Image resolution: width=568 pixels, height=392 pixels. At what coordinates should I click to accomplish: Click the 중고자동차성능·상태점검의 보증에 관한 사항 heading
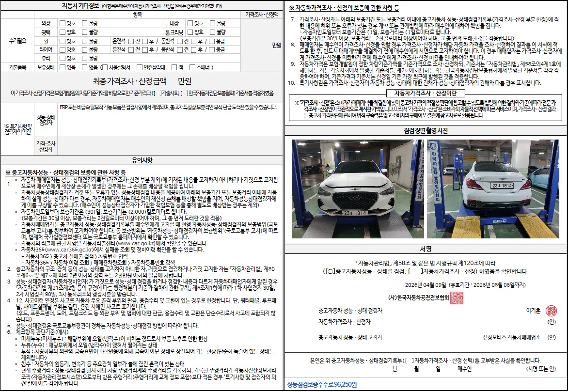pyautogui.click(x=65, y=172)
